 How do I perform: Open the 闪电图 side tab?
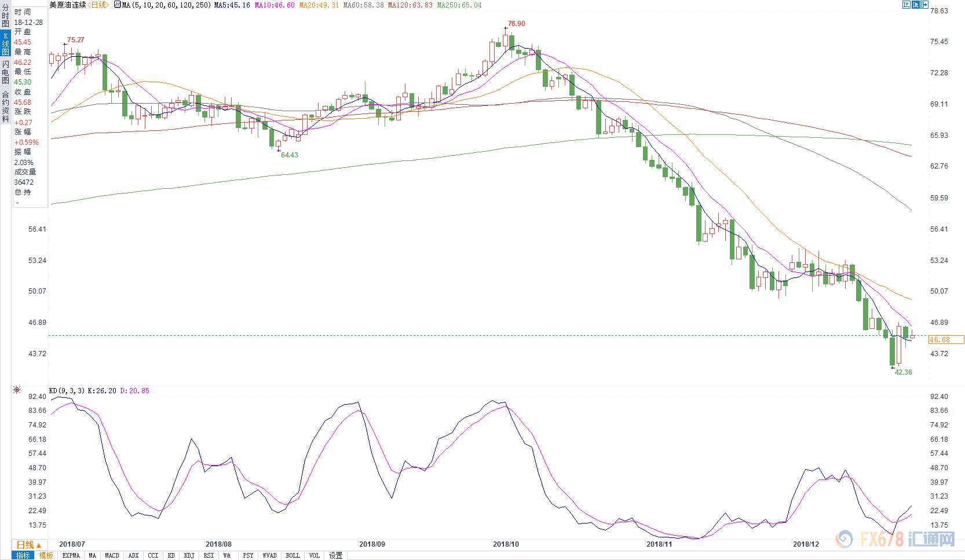(5, 72)
